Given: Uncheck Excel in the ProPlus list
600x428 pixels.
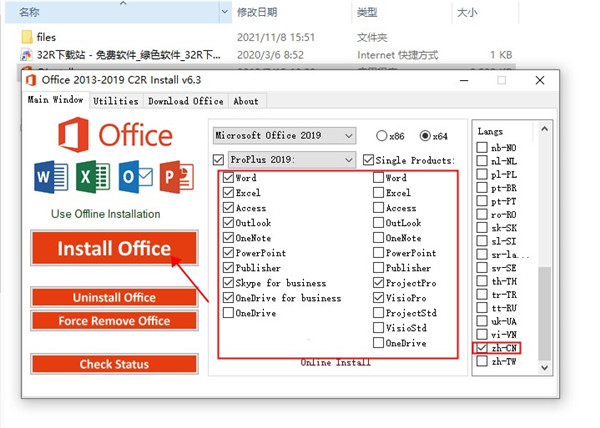Looking at the screenshot, I should click(228, 192).
